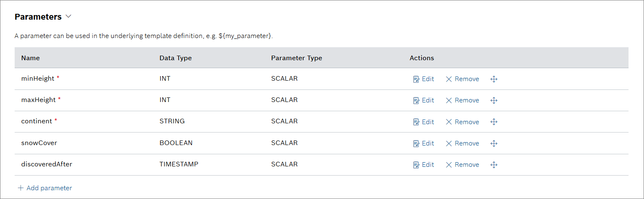Click the Name column header
The width and height of the screenshot is (644, 199).
(31, 58)
